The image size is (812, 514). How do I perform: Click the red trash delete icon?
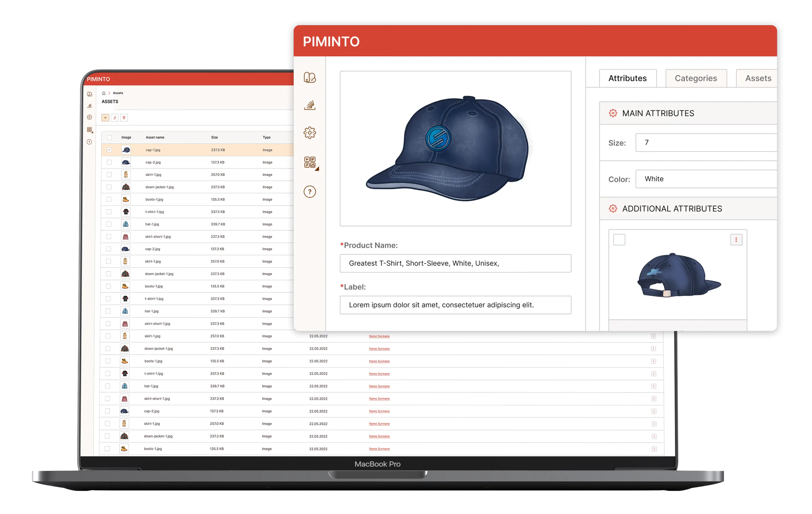pos(124,118)
